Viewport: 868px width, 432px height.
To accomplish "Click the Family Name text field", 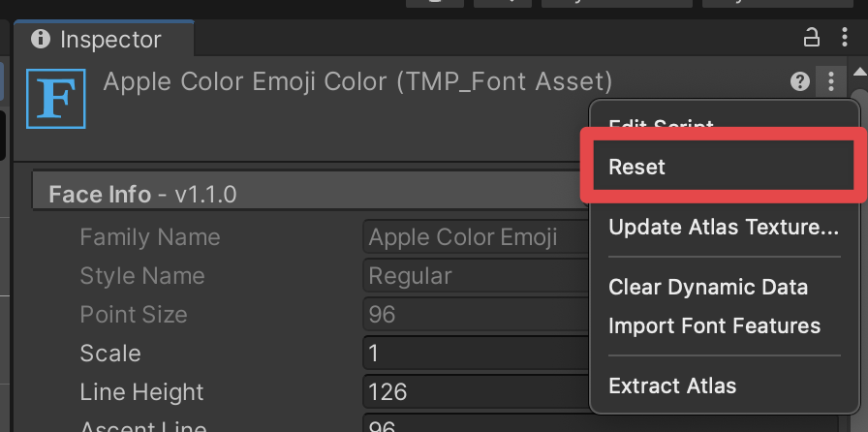I will (x=475, y=237).
